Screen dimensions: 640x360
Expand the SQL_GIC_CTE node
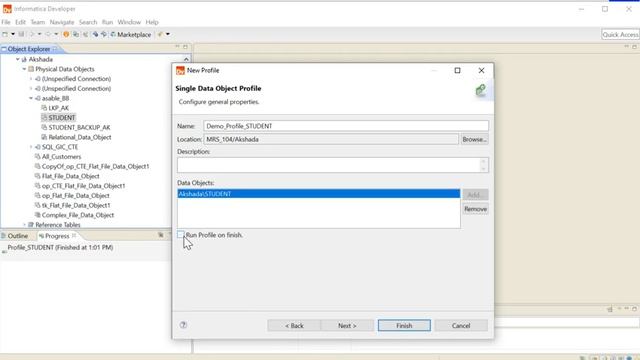click(x=31, y=147)
